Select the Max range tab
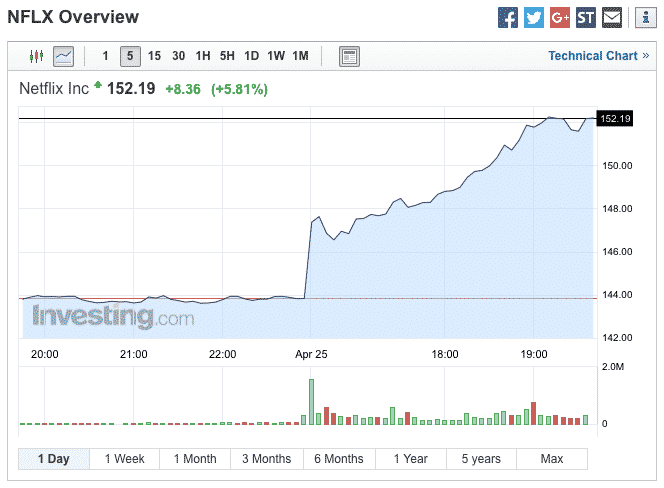Image resolution: width=664 pixels, height=488 pixels. [552, 459]
